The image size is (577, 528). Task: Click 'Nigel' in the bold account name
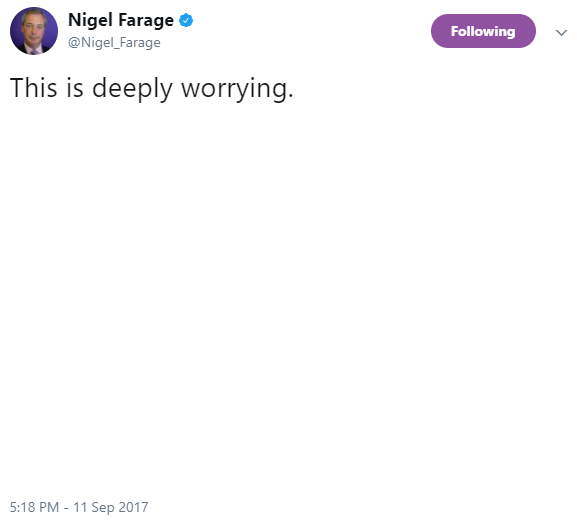point(90,21)
